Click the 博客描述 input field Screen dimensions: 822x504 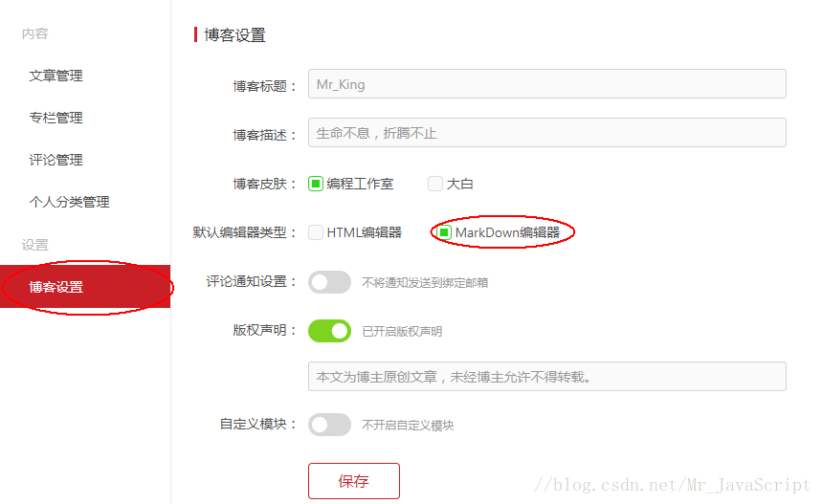[x=546, y=133]
